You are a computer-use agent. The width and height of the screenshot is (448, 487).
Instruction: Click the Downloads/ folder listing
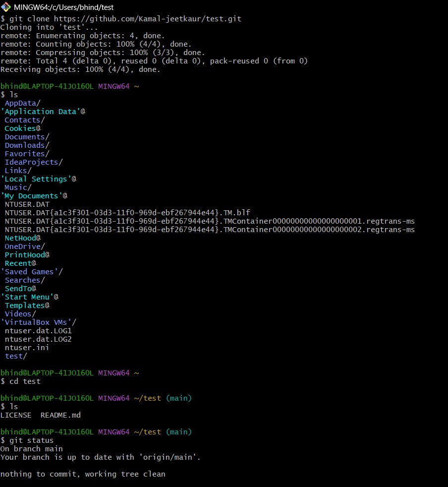(27, 145)
